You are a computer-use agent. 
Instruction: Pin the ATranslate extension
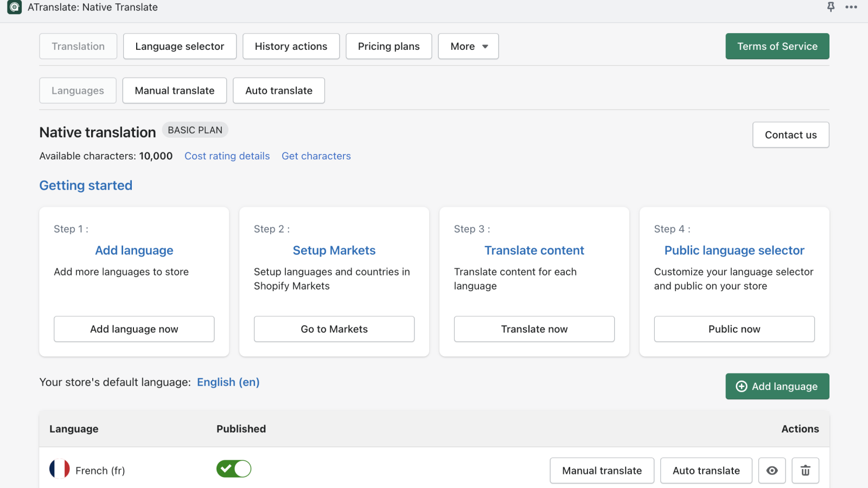[x=830, y=8]
